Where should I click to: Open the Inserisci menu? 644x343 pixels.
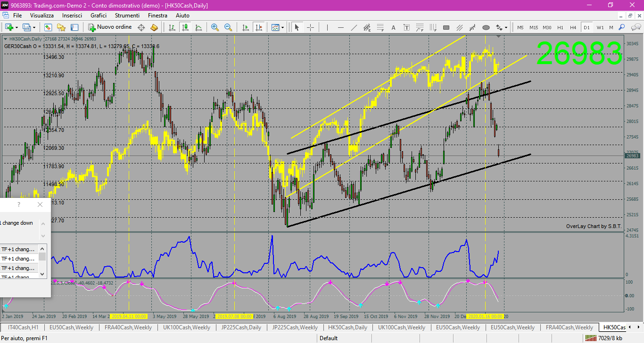point(72,16)
